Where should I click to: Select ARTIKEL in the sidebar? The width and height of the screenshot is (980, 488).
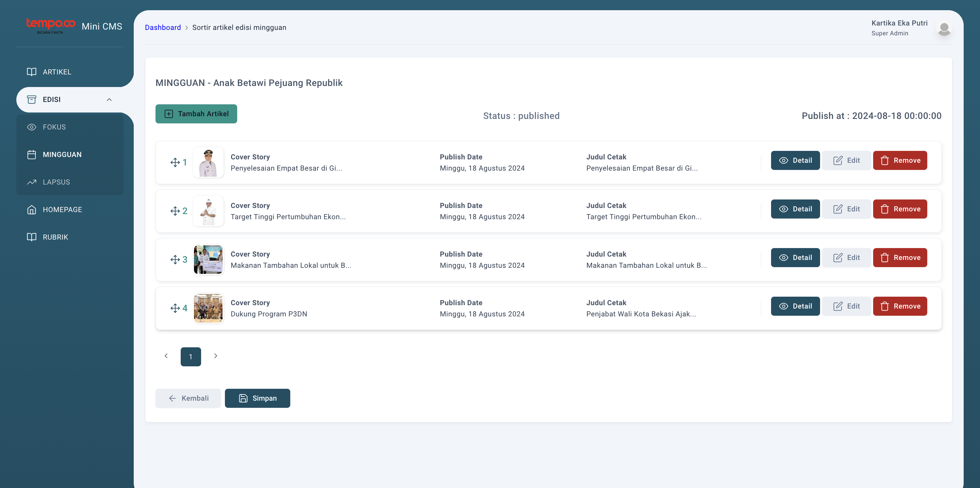point(57,72)
